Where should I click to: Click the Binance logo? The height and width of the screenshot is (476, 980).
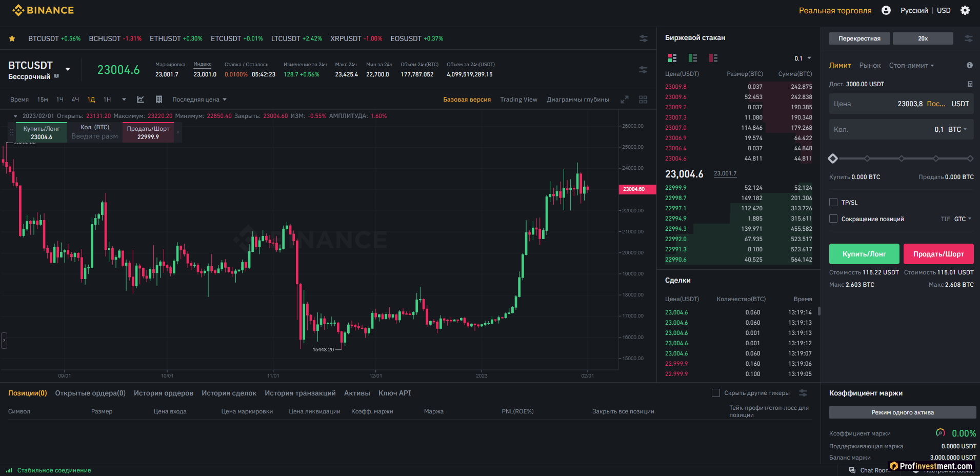[x=43, y=10]
